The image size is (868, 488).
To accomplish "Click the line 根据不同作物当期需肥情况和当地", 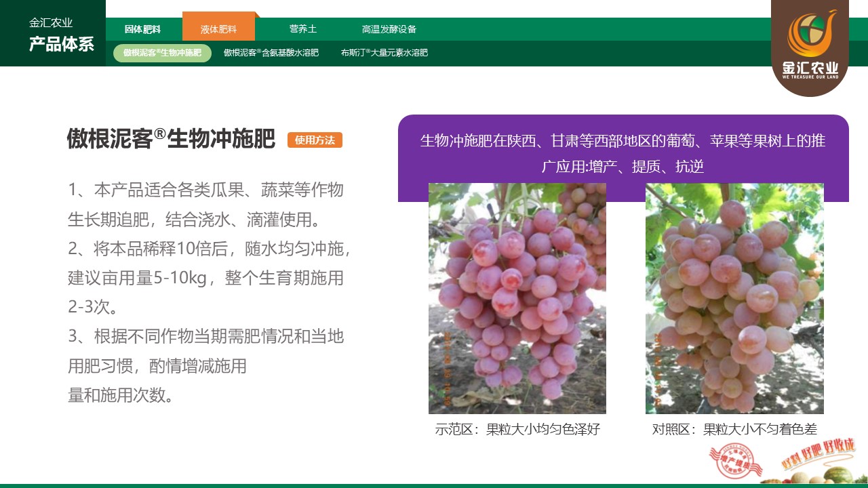I will tap(206, 336).
